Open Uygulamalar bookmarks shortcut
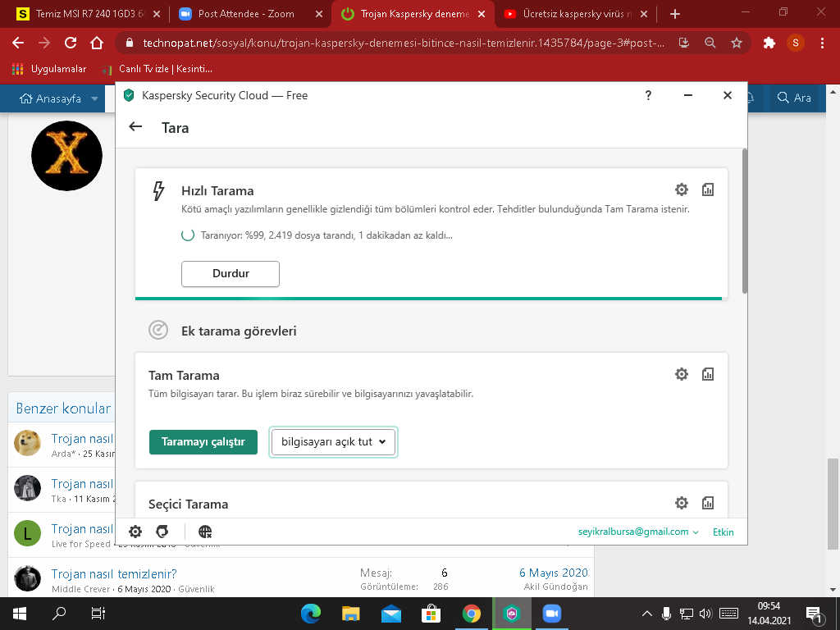 (48, 69)
